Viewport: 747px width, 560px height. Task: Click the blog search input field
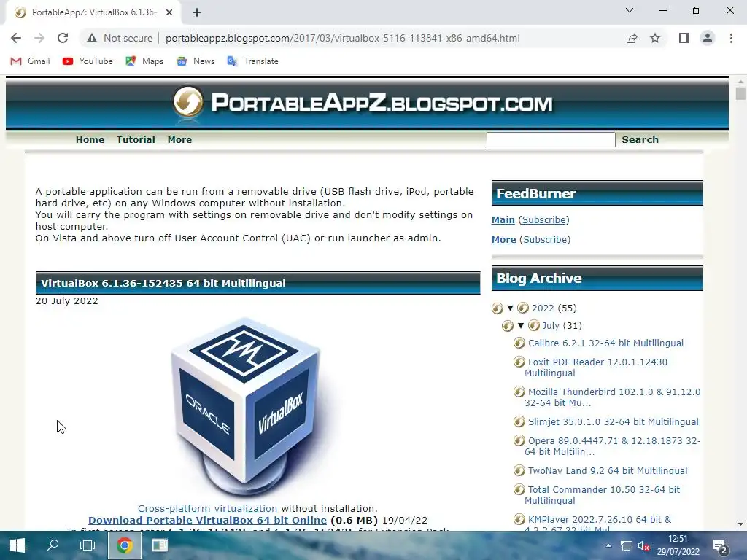pos(551,139)
